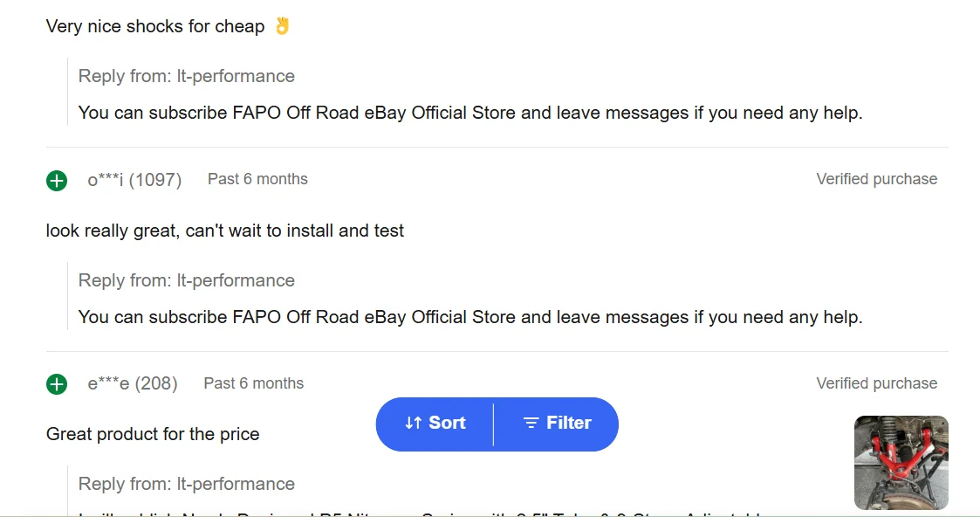Click "Great product for the price" review
Screen dimensions: 980x517
click(x=153, y=434)
